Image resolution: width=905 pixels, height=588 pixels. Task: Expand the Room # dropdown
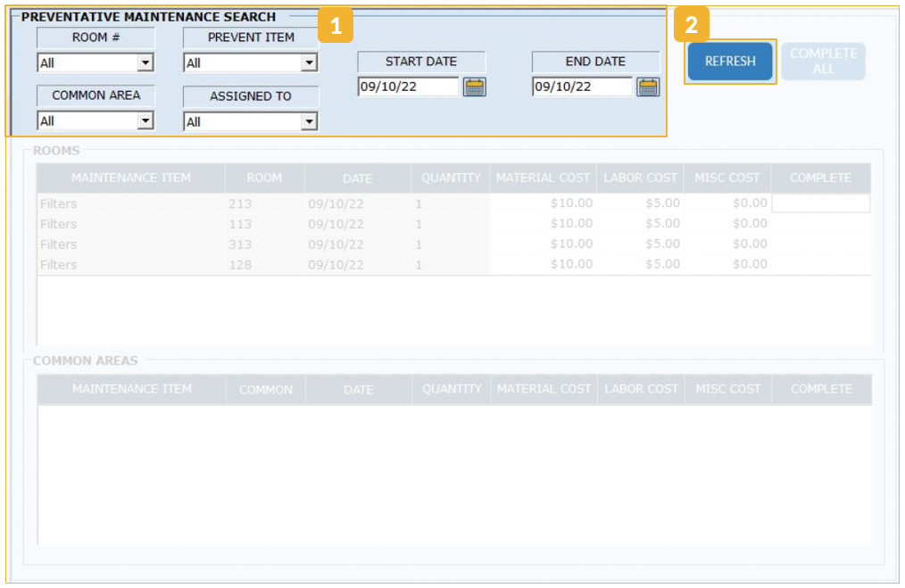145,63
